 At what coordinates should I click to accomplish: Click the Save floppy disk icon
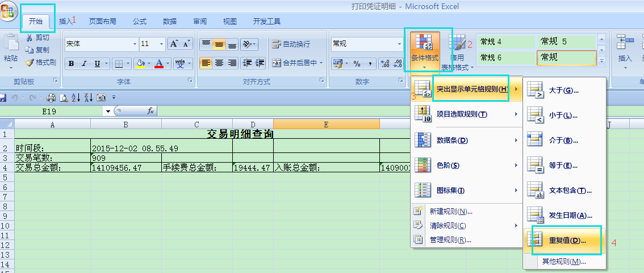(2, 98)
